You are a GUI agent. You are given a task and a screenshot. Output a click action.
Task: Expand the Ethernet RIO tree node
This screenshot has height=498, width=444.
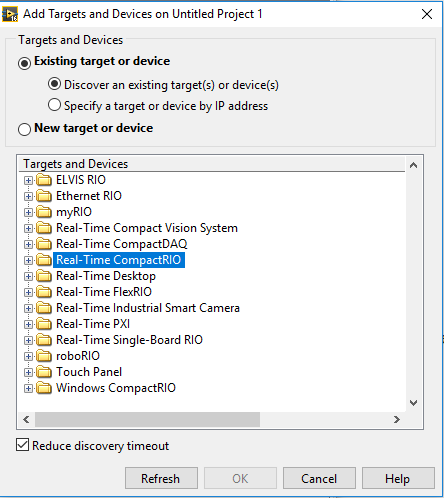tap(28, 196)
